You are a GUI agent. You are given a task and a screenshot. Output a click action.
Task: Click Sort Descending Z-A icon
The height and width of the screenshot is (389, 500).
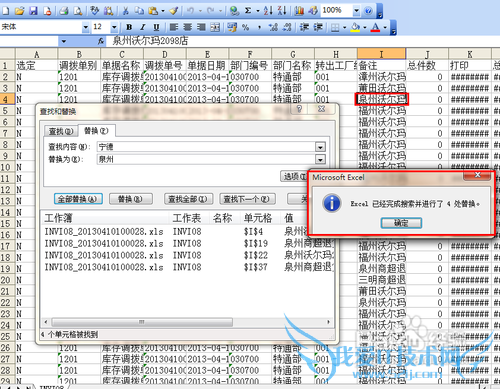click(282, 11)
